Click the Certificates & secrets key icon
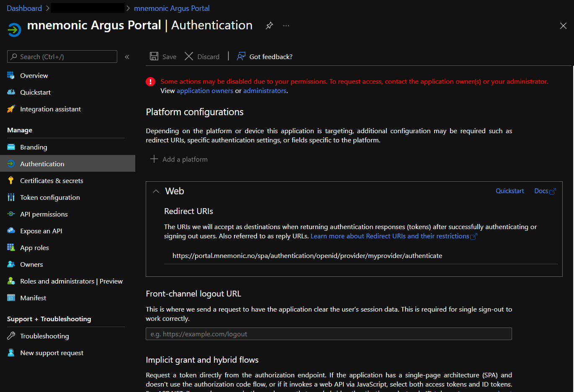 click(11, 181)
